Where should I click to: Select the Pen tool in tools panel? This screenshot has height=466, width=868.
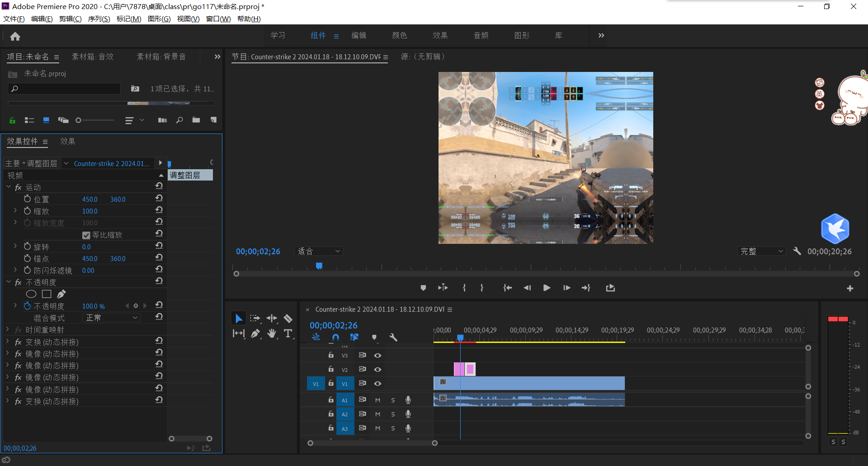(x=255, y=334)
